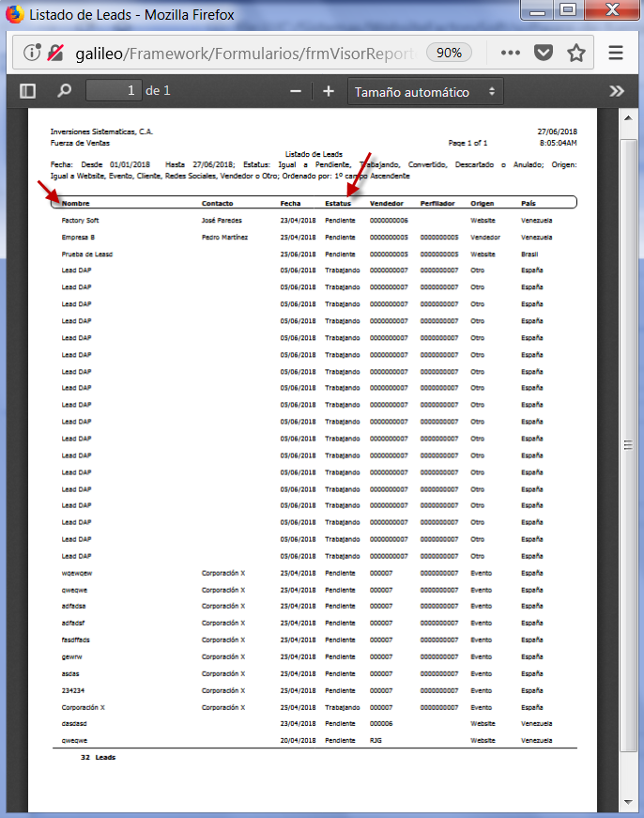Viewport: 644px width, 818px height.
Task: Click RJG in the Vendedor column
Action: point(376,740)
